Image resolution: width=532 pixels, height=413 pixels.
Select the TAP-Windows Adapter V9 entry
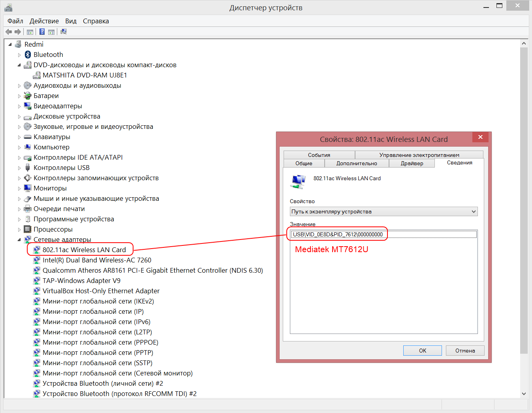point(81,281)
